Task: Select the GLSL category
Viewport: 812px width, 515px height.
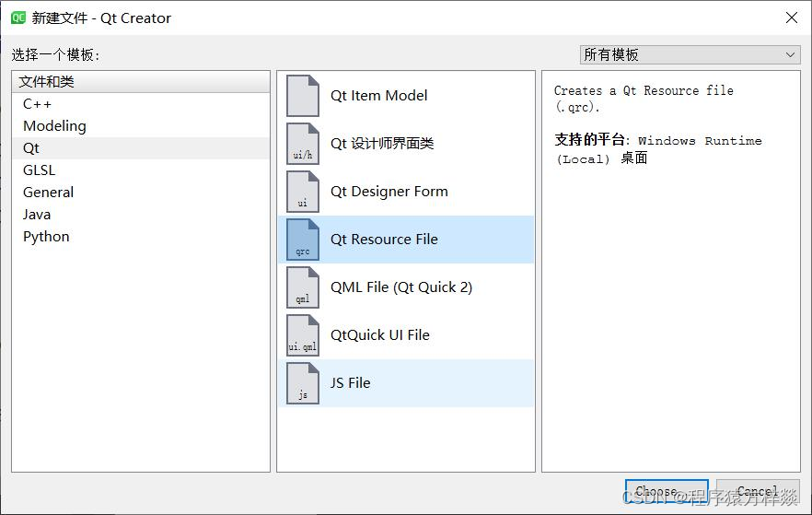Action: (x=141, y=170)
